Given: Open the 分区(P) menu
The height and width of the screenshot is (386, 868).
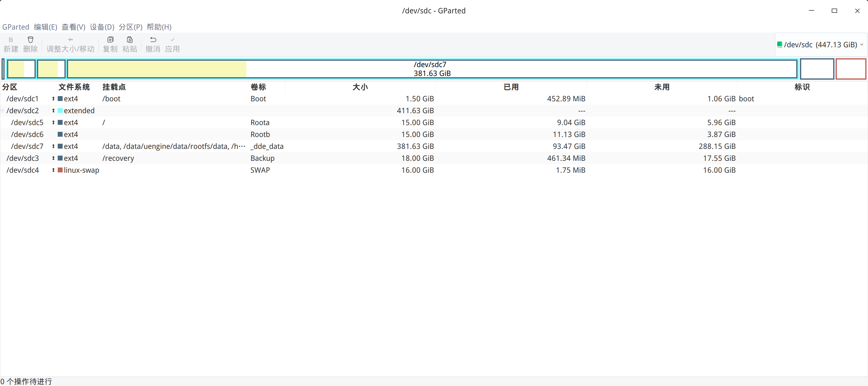Looking at the screenshot, I should (x=130, y=27).
